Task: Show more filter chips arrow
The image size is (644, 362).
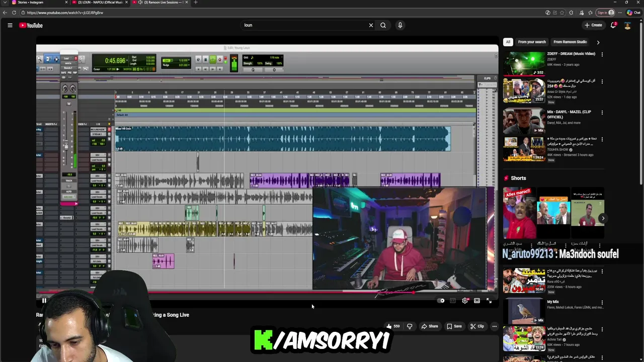Action: click(598, 42)
